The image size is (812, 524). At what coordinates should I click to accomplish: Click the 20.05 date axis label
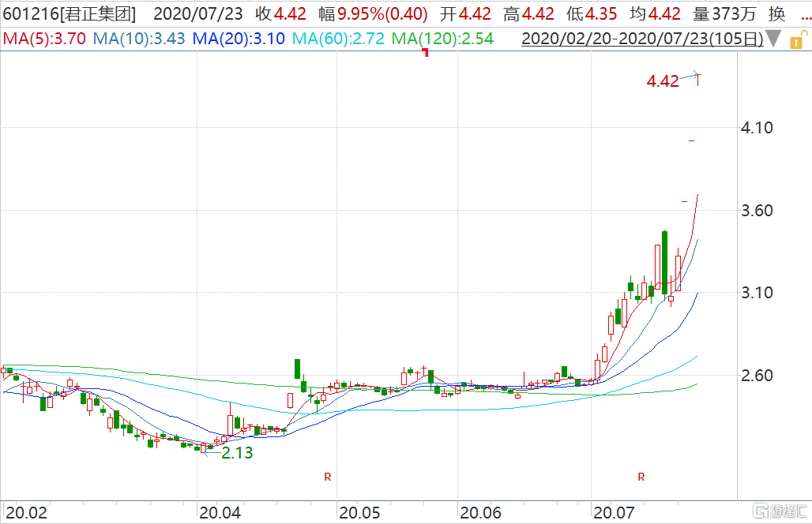coord(359,513)
